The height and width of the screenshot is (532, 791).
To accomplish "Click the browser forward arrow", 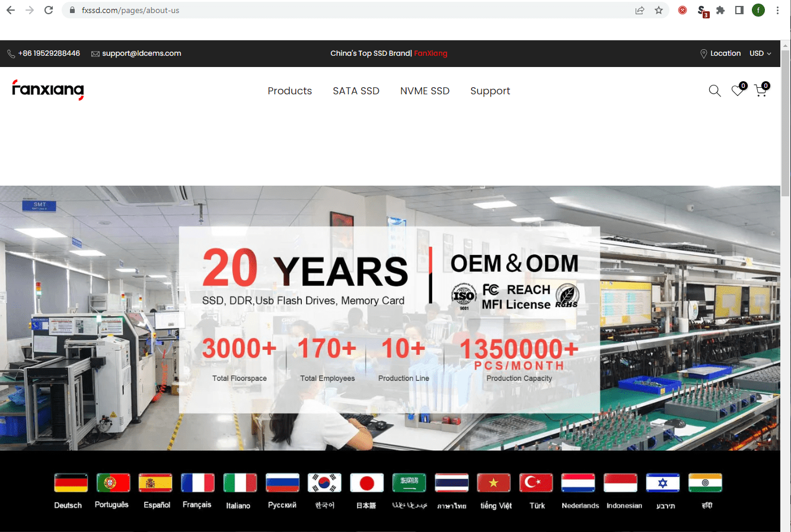I will coord(30,10).
